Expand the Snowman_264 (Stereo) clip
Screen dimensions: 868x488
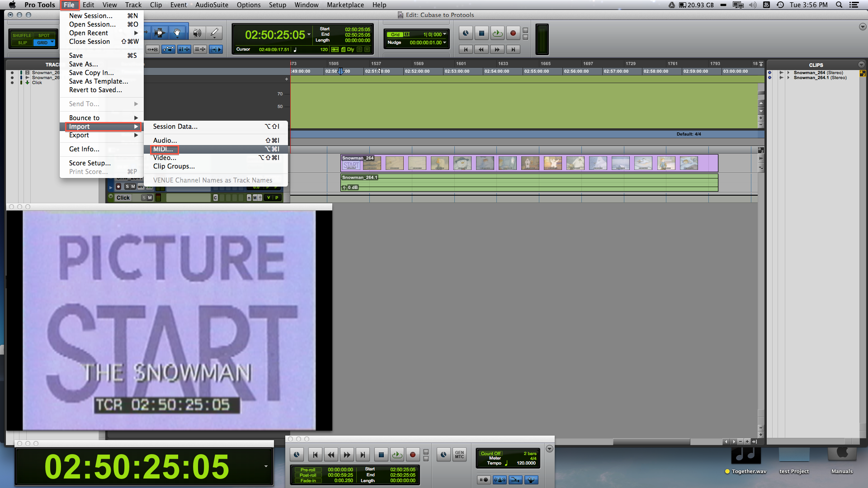pos(788,73)
